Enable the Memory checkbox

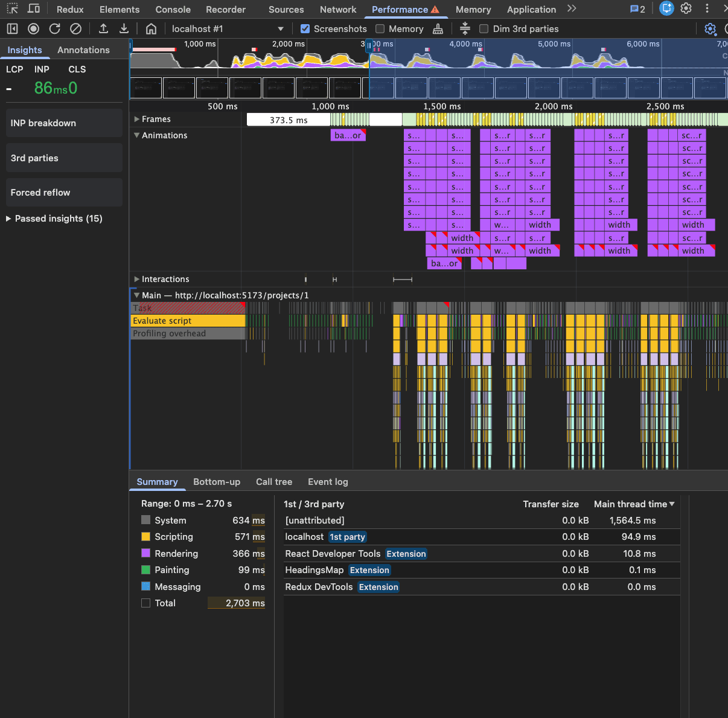click(380, 29)
